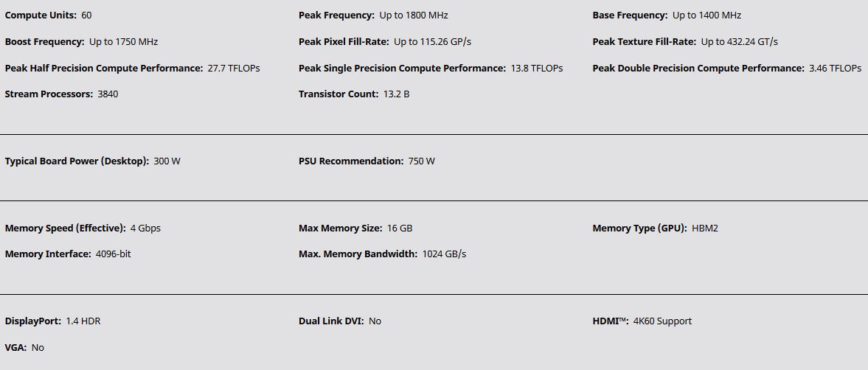Click Peak Half Precision Compute Performance label

click(x=104, y=68)
